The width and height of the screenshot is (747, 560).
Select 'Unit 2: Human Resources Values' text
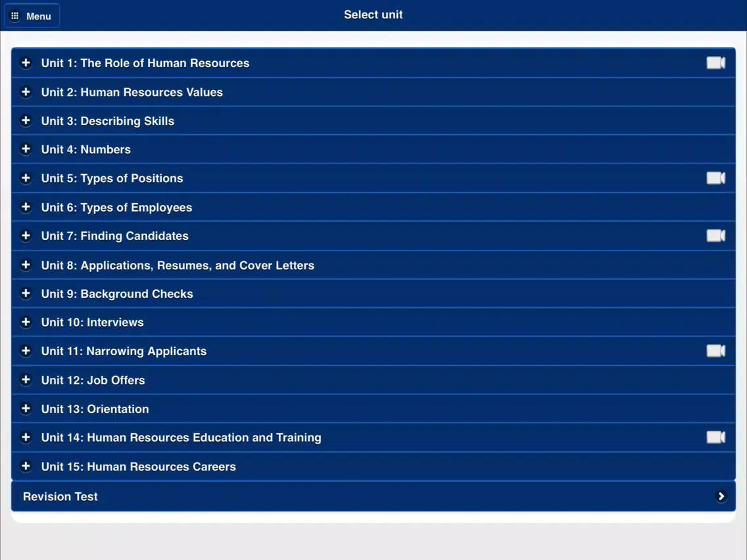tap(132, 92)
